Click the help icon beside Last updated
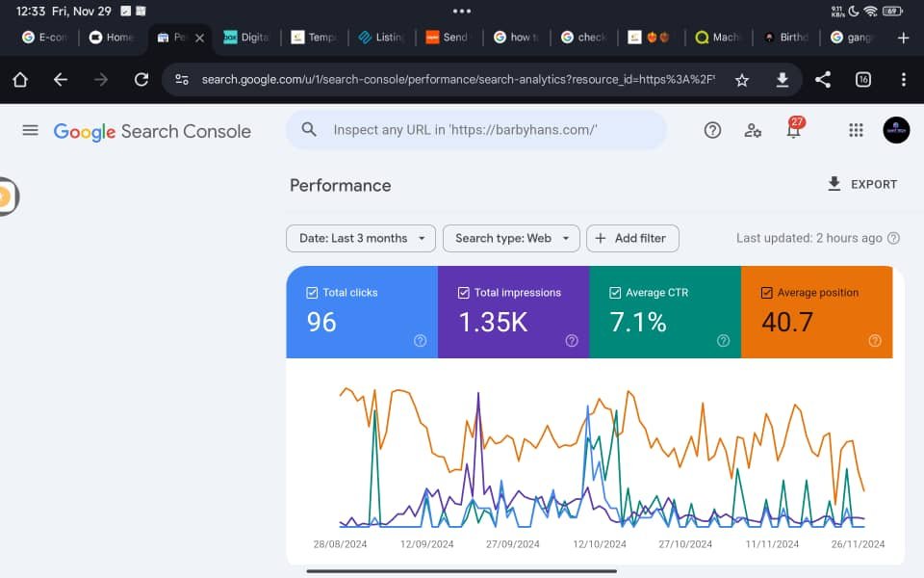Viewport: 924px width, 578px height. [893, 238]
